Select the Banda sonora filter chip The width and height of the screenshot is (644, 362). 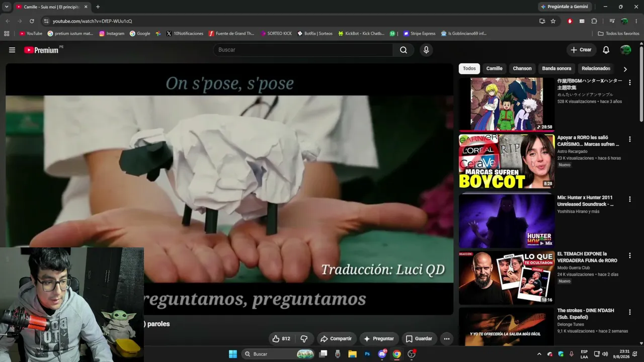point(556,69)
